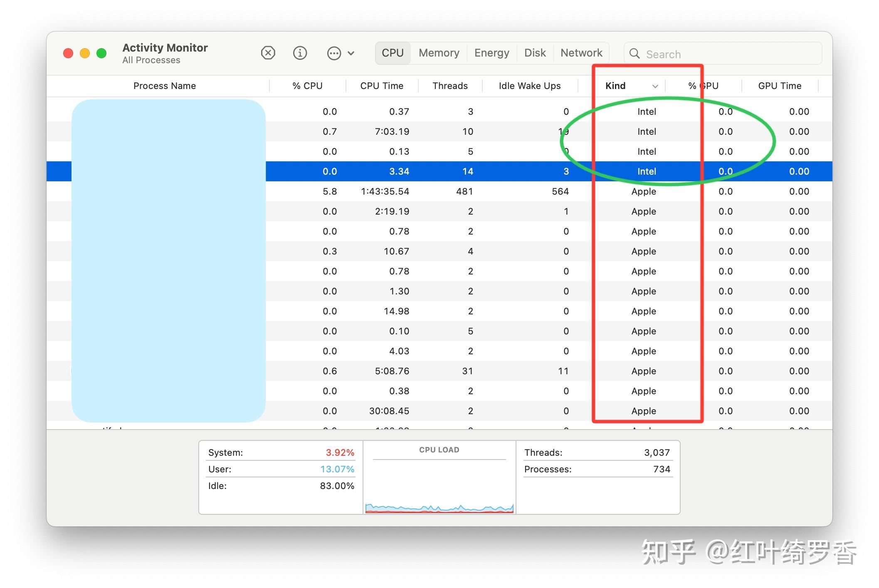The width and height of the screenshot is (879, 588).
Task: Click inside the Search input field
Action: [x=707, y=54]
